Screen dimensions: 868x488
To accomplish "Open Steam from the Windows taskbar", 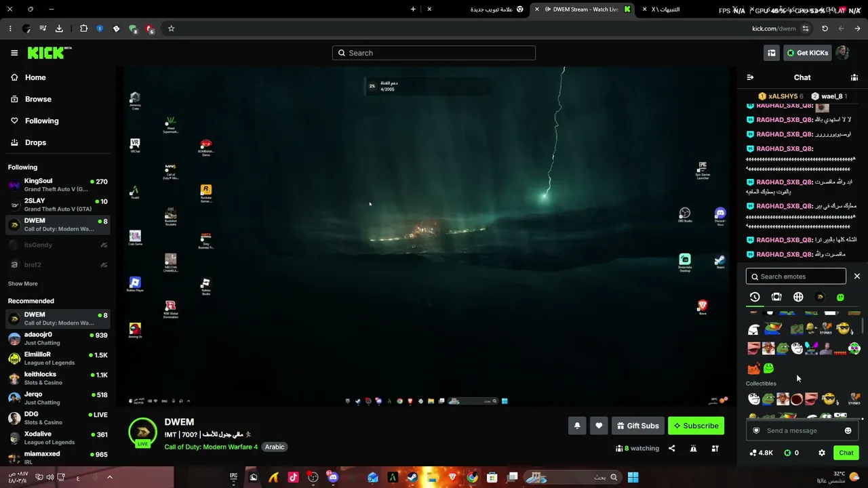I will [x=412, y=477].
